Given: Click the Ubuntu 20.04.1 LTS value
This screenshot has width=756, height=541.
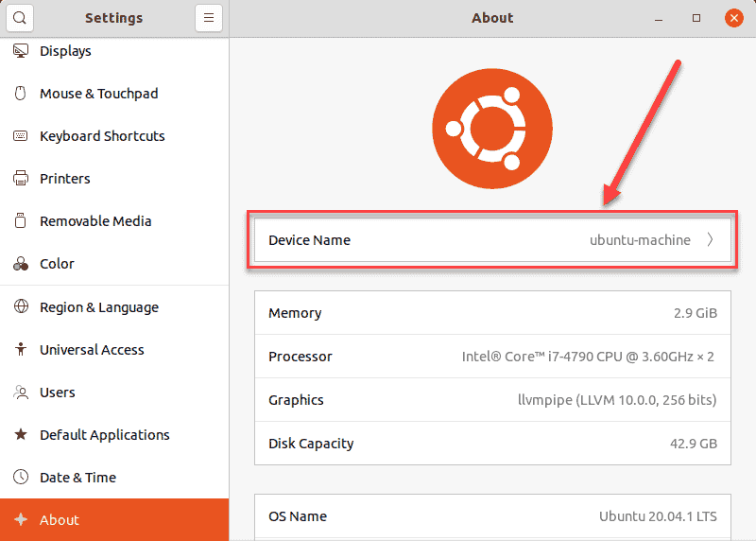Looking at the screenshot, I should point(658,515).
